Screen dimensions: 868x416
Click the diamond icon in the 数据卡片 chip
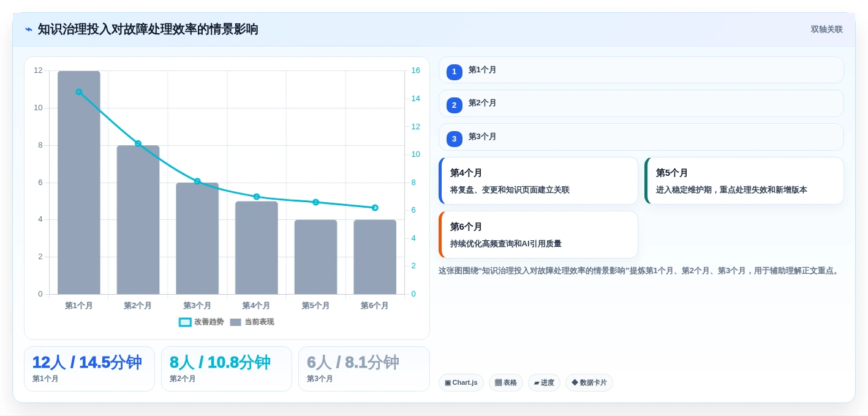575,382
